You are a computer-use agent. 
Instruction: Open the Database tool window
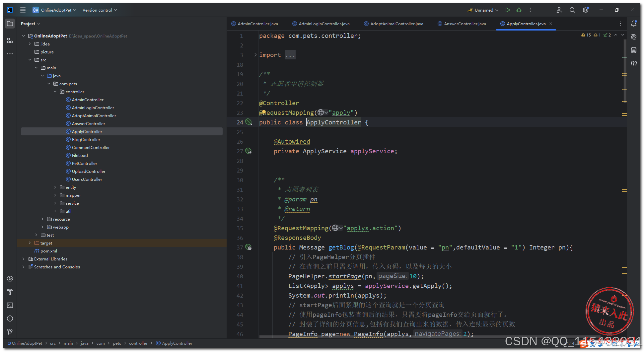coord(634,50)
